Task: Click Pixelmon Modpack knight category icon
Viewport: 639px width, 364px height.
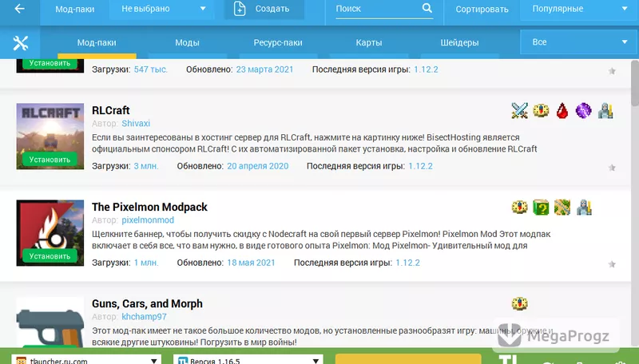Action: coord(584,208)
